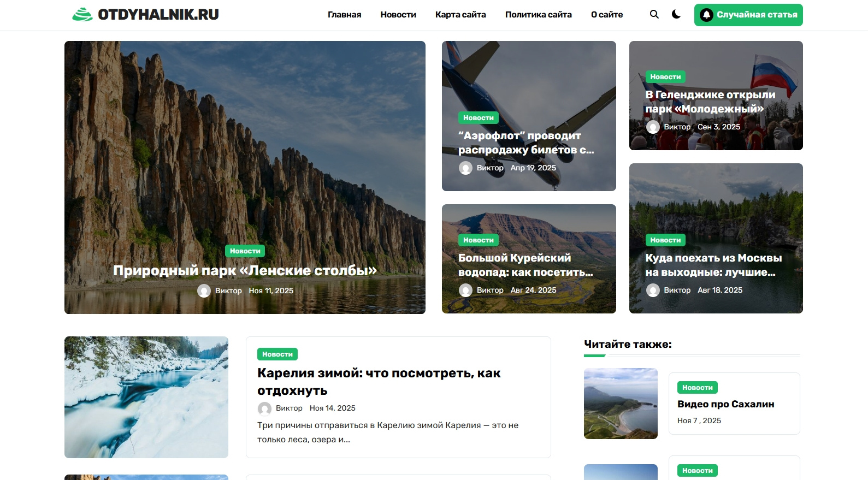This screenshot has width=868, height=480.
Task: Toggle dark mode with the moon icon
Action: point(676,15)
